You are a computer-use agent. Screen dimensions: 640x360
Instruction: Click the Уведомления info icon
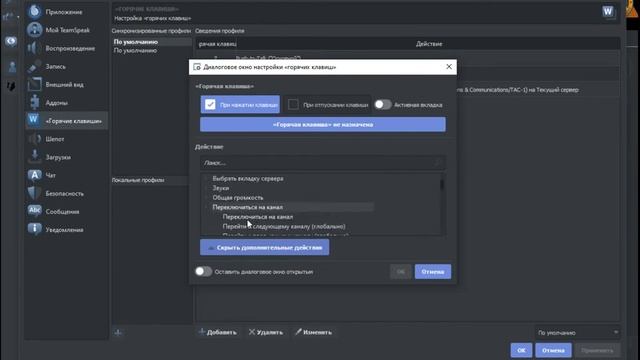(35, 229)
